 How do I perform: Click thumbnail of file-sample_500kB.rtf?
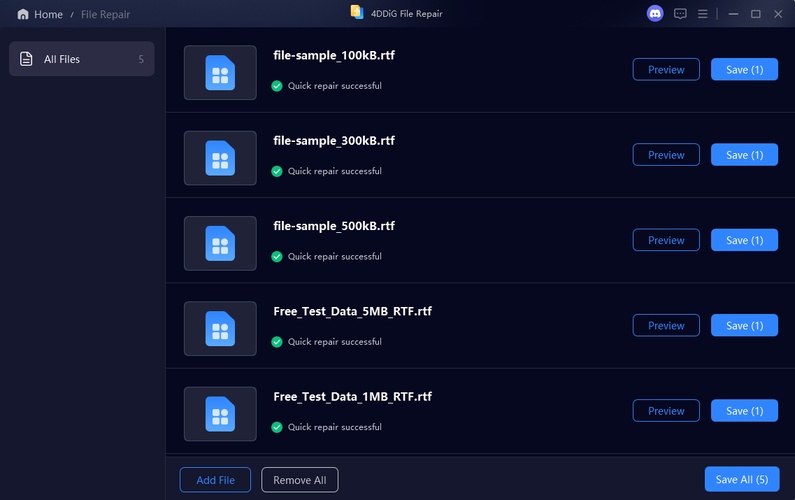coord(220,243)
